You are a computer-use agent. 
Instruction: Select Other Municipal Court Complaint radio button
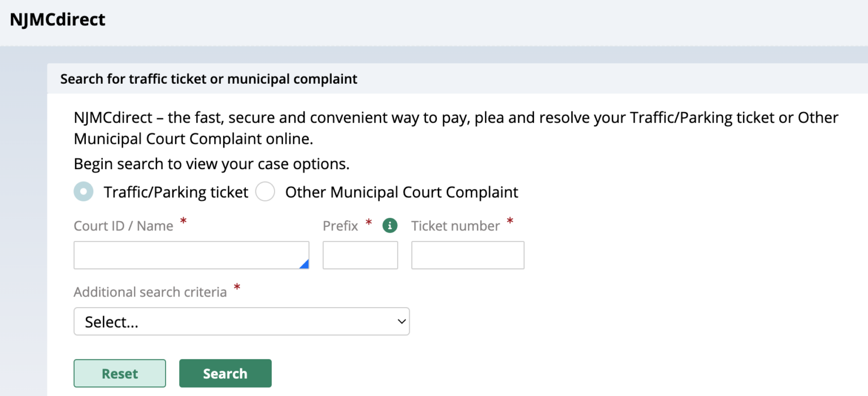(265, 192)
